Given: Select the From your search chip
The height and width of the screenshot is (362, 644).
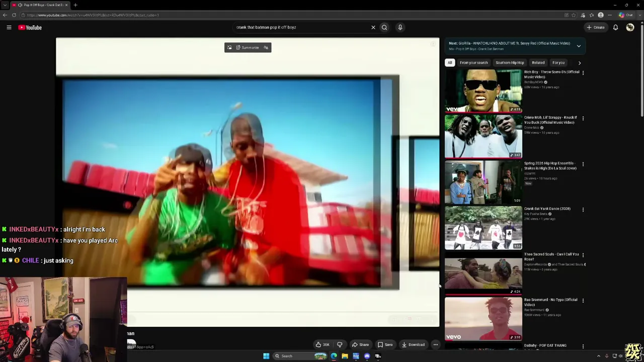Looking at the screenshot, I should click(473, 63).
